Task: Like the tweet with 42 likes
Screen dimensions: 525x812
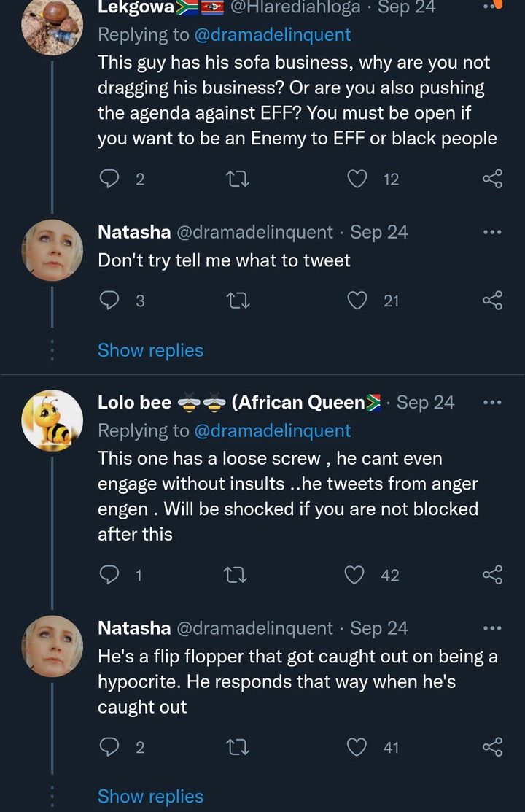Action: 354,574
